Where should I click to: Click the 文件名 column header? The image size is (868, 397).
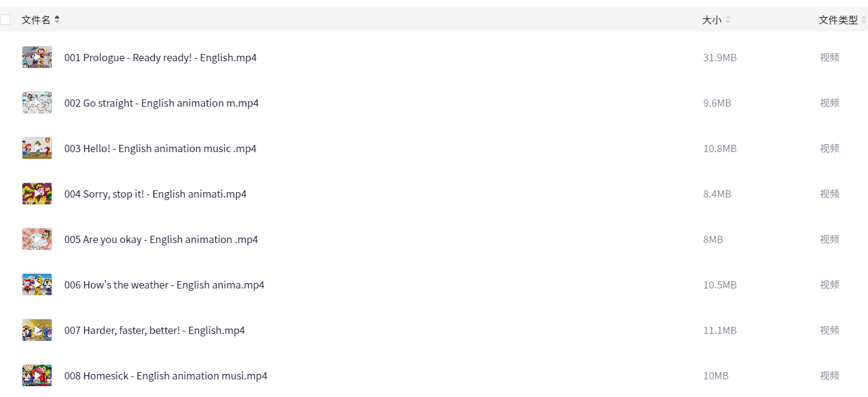pos(36,20)
